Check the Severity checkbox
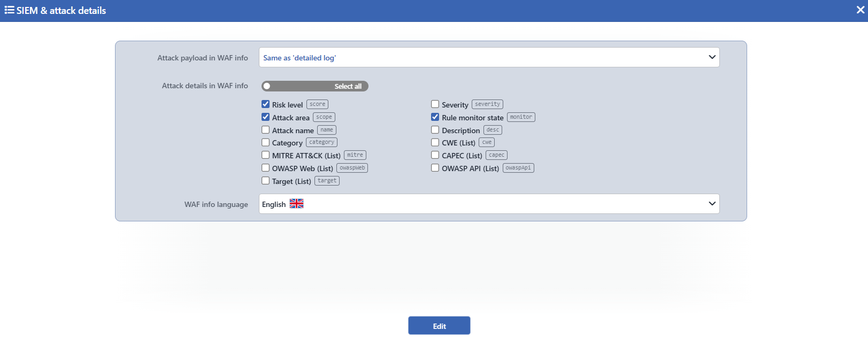Image resolution: width=868 pixels, height=338 pixels. pos(435,104)
